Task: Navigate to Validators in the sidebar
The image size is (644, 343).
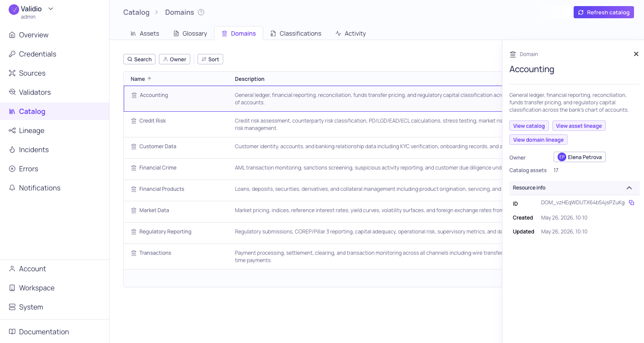Action: click(x=54, y=92)
